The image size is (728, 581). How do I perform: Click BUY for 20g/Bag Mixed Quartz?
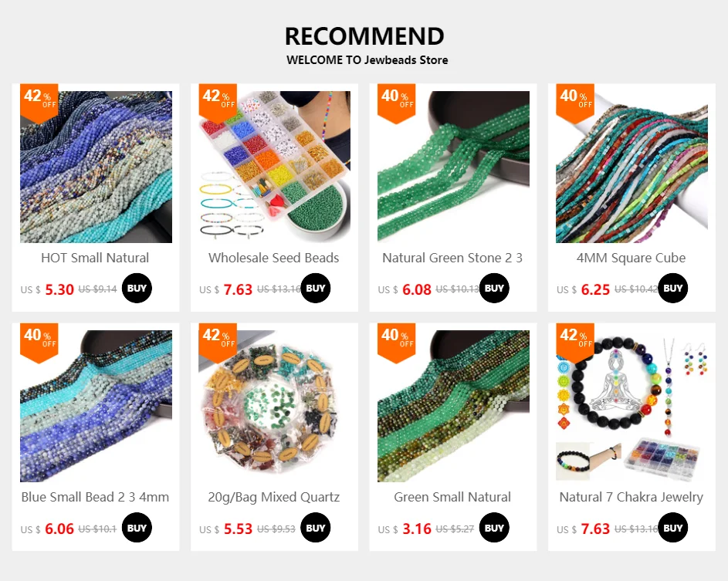coord(316,528)
